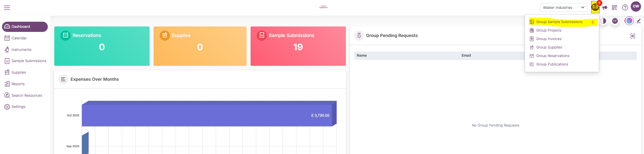Select Group Sample Submissions from menu
The height and width of the screenshot is (154, 644).
(559, 22)
